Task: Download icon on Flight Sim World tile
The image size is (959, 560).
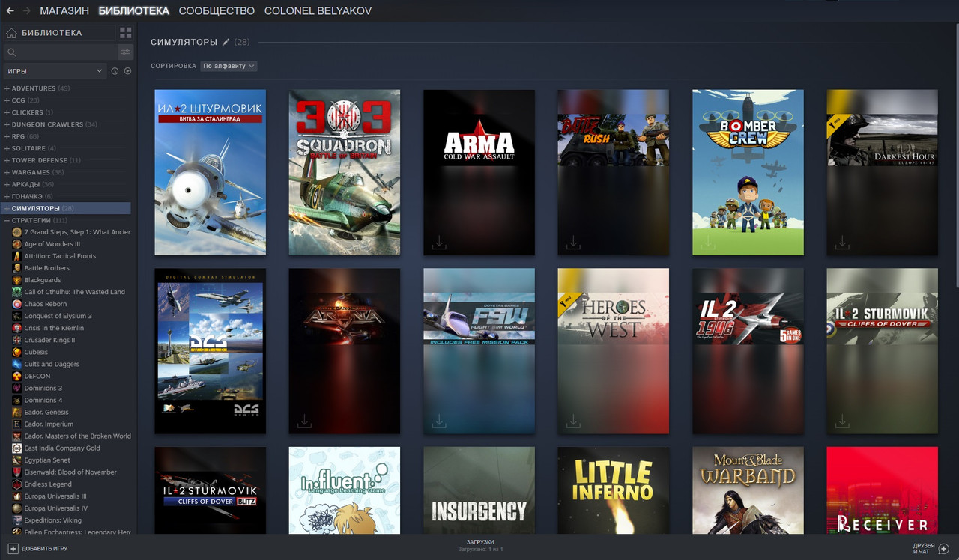Action: coord(439,422)
